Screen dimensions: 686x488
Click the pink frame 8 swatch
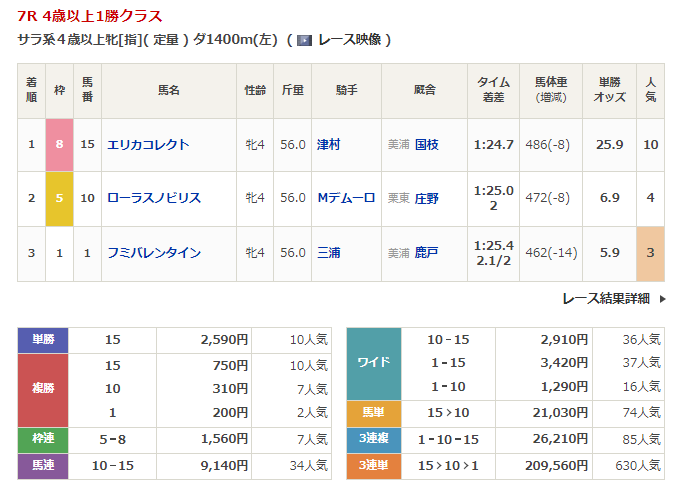coord(59,145)
